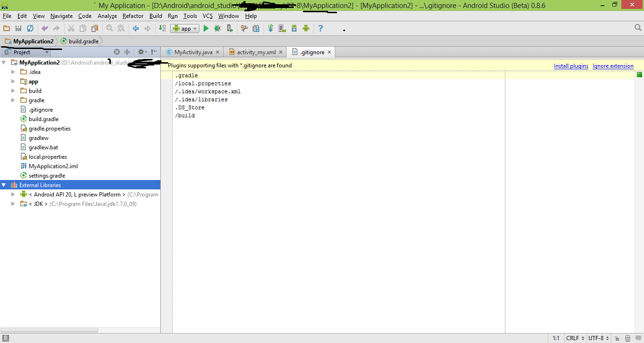Navigate back using the blue left arrow
The image size is (644, 343).
click(135, 28)
